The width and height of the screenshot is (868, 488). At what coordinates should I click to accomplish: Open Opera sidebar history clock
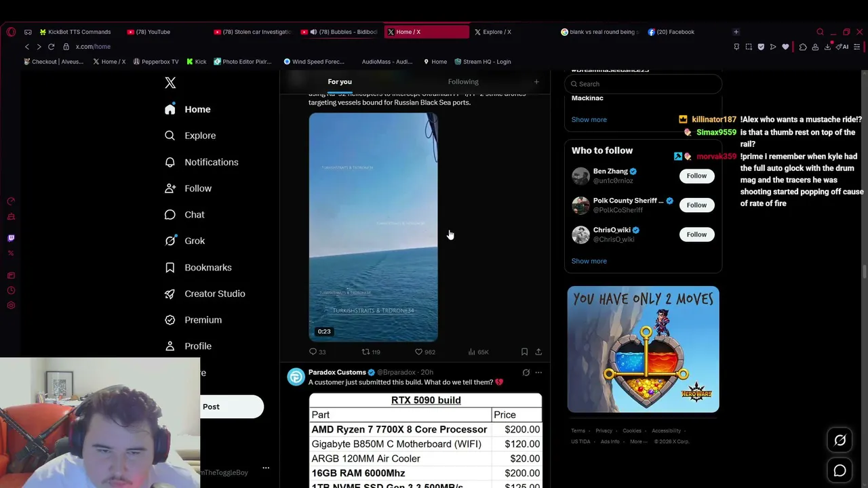(x=11, y=290)
